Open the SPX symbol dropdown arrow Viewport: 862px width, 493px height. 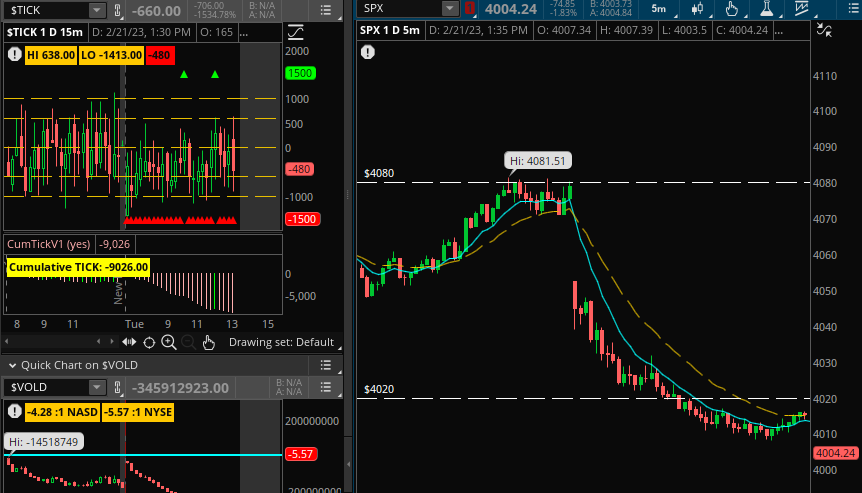pos(450,8)
